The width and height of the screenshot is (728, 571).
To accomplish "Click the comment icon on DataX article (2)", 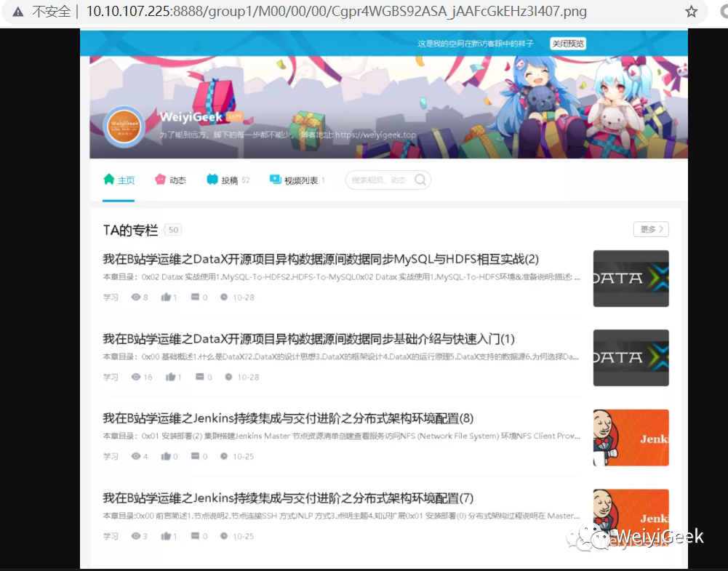I will (x=195, y=297).
